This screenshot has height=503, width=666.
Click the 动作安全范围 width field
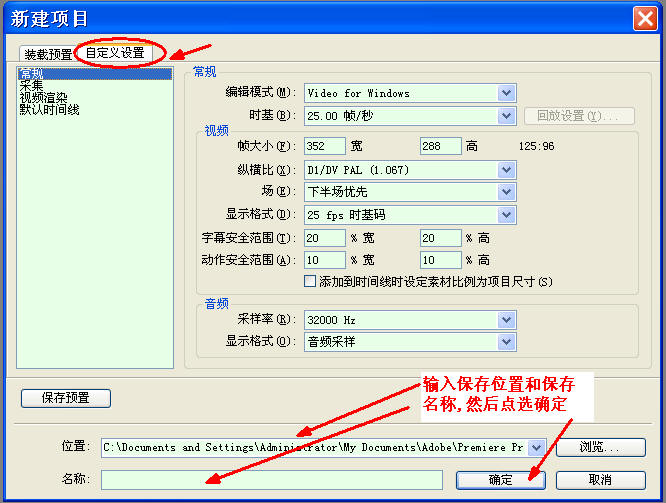point(325,260)
